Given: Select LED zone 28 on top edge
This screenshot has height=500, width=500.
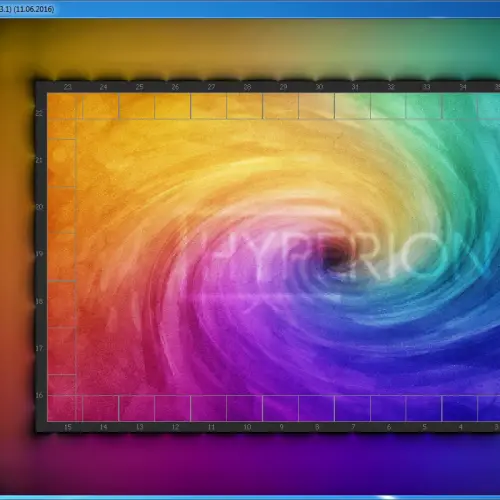Looking at the screenshot, I should pos(245,106).
